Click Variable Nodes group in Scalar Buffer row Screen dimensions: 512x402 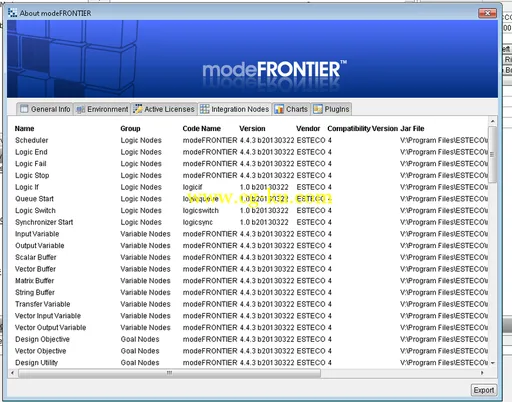point(145,257)
